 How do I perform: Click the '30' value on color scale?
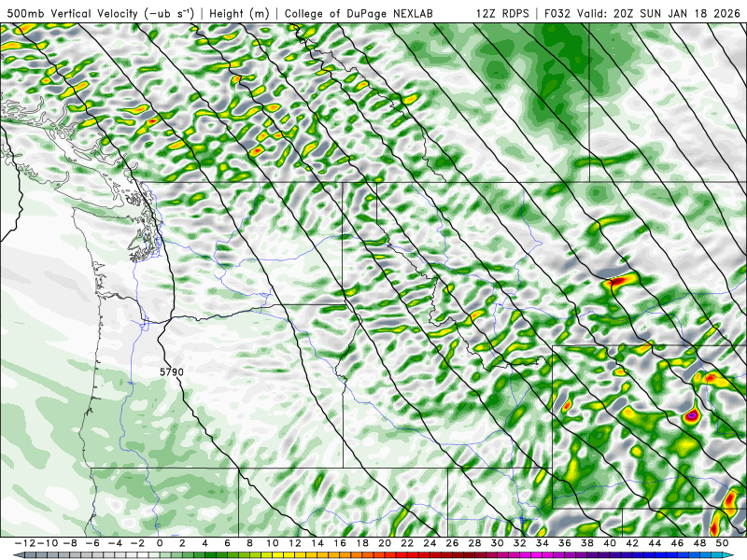pos(497,543)
